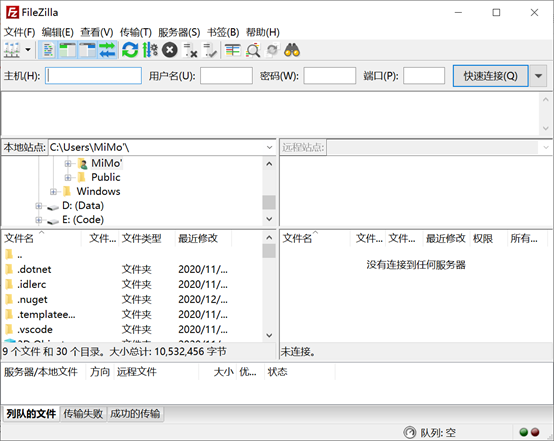The image size is (554, 441).
Task: Select Public folder in local tree
Action: (106, 177)
